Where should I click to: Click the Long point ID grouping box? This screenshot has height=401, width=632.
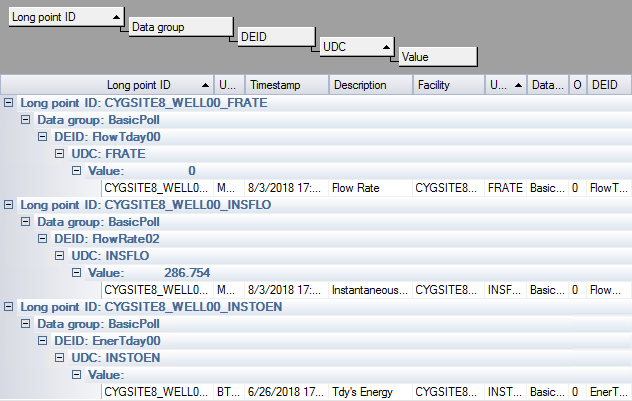tap(67, 17)
